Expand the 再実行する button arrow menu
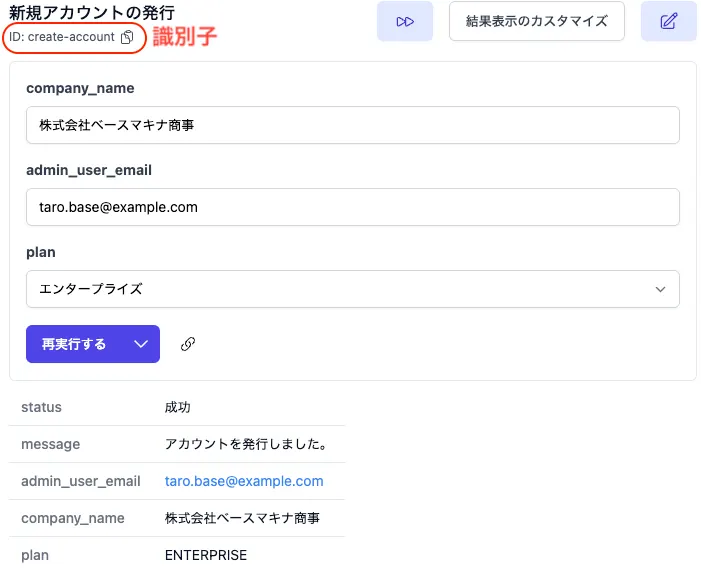This screenshot has height=577, width=701. 141,344
